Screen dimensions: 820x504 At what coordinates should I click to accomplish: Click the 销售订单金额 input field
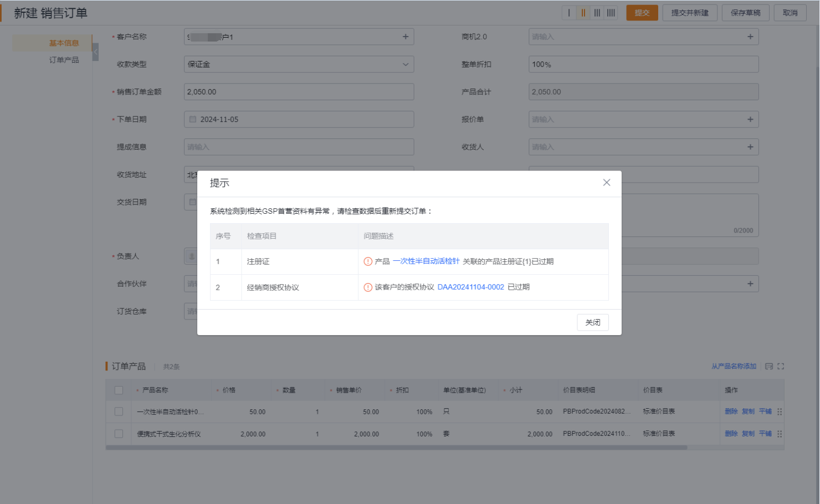click(x=299, y=92)
